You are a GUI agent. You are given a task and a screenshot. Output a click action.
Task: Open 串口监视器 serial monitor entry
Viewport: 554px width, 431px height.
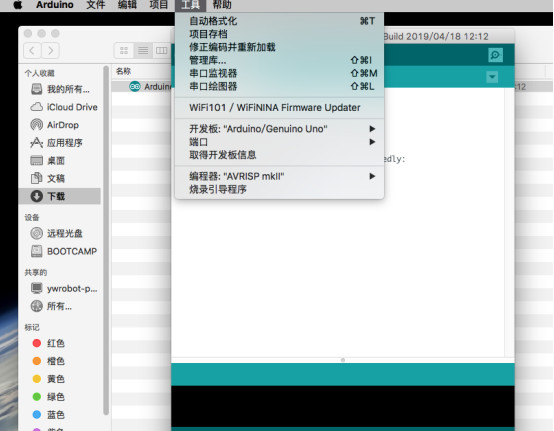279,73
